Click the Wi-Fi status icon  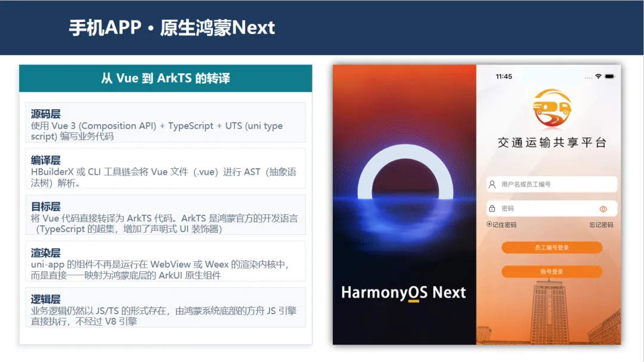tap(599, 76)
